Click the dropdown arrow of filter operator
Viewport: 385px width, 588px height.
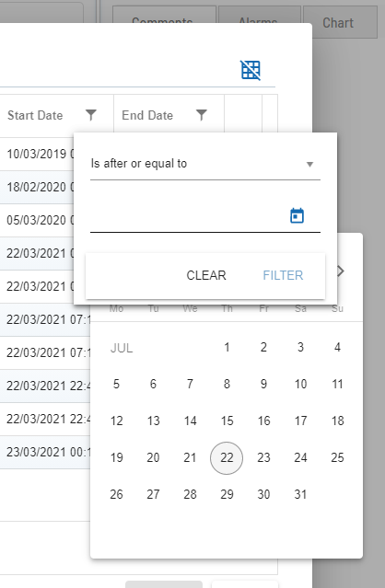click(310, 164)
